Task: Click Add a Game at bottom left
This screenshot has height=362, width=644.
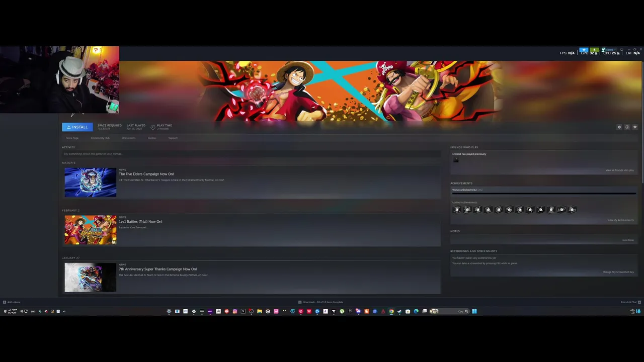Action: tap(12, 302)
